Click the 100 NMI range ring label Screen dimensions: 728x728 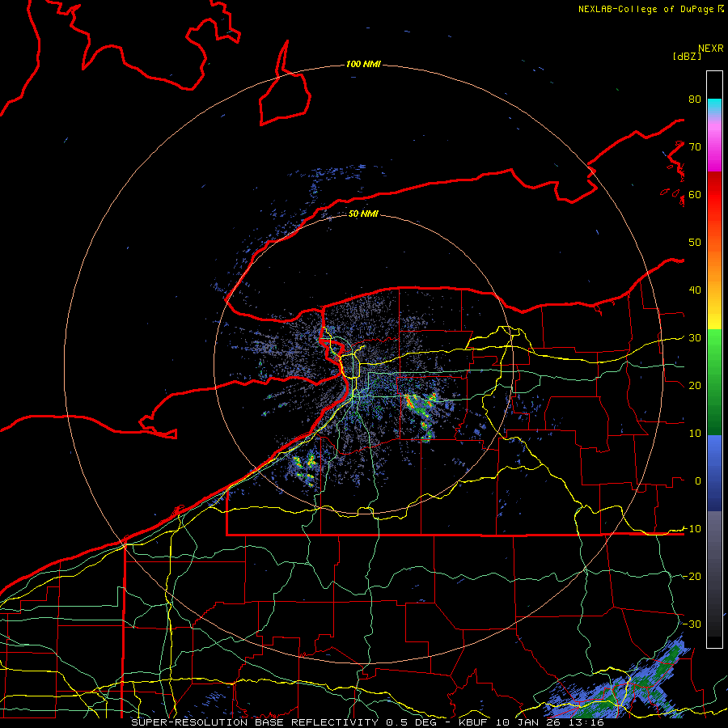click(363, 64)
